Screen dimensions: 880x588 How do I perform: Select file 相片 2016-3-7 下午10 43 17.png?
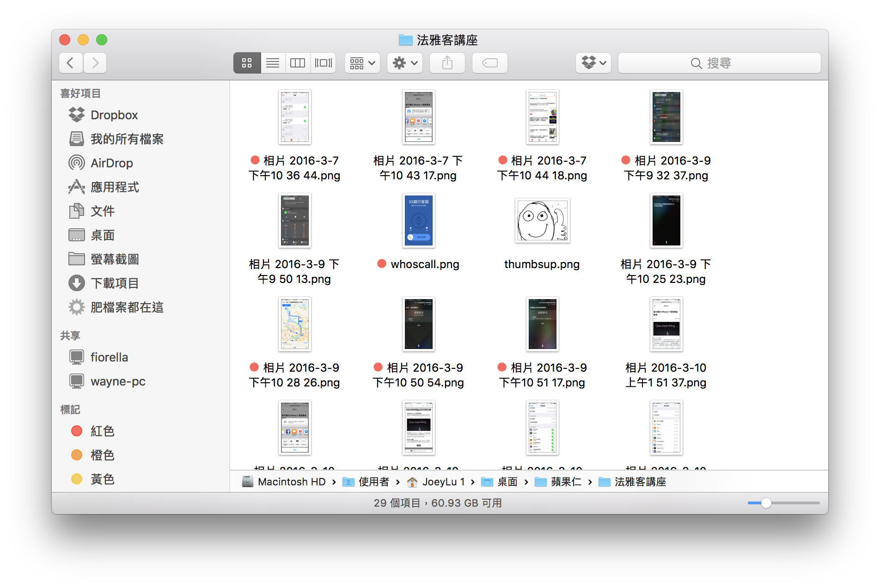coord(419,117)
